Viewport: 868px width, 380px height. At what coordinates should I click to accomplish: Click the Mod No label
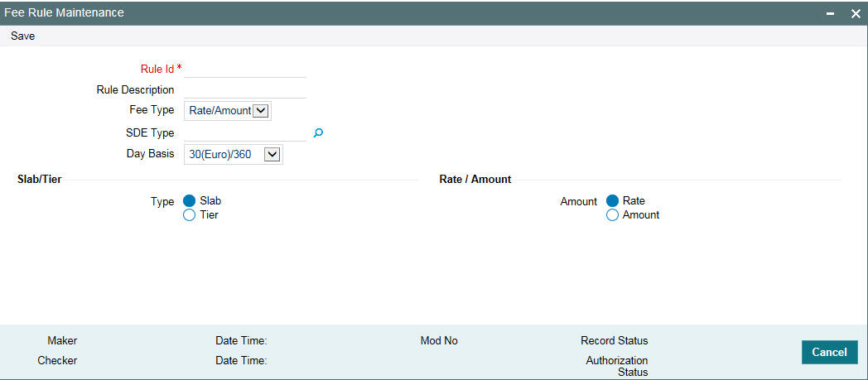point(439,341)
